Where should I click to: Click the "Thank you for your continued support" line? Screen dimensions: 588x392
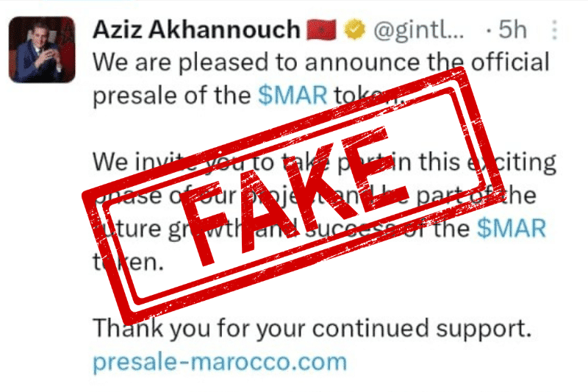click(x=312, y=329)
